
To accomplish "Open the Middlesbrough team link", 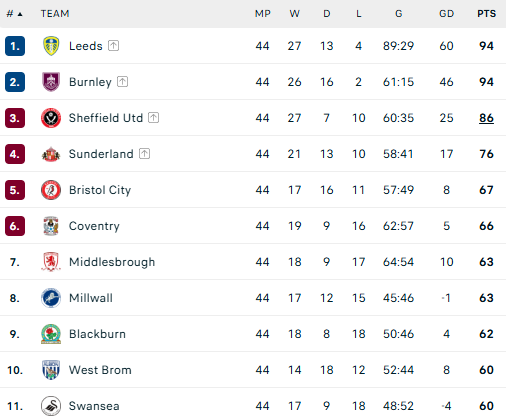I will pyautogui.click(x=112, y=262).
